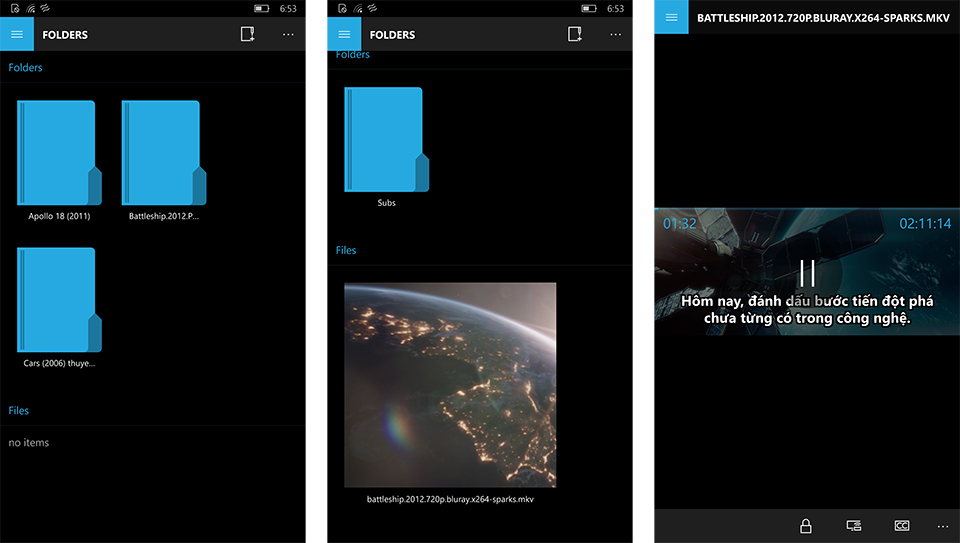Open hamburger menu in left Folders screen
The width and height of the screenshot is (960, 543).
[x=17, y=34]
